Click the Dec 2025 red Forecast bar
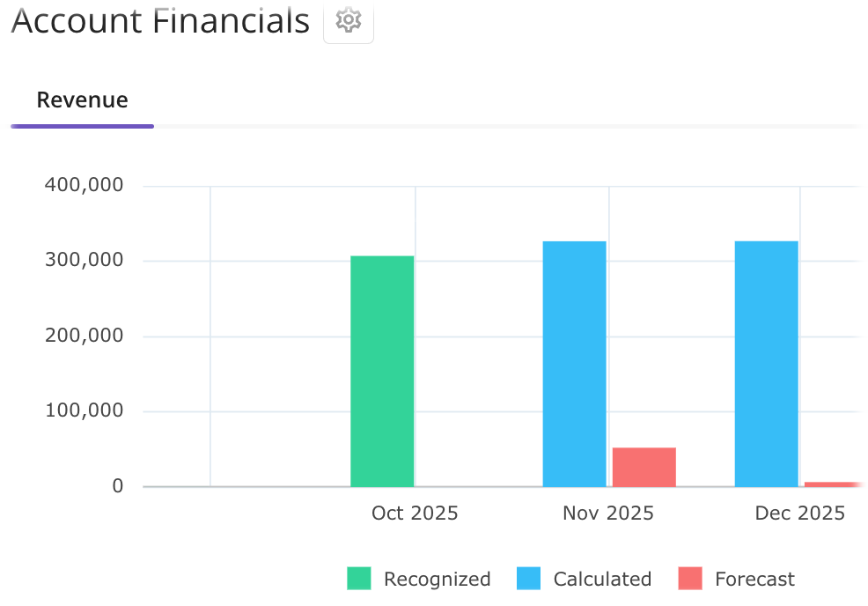This screenshot has width=868, height=606. click(835, 484)
